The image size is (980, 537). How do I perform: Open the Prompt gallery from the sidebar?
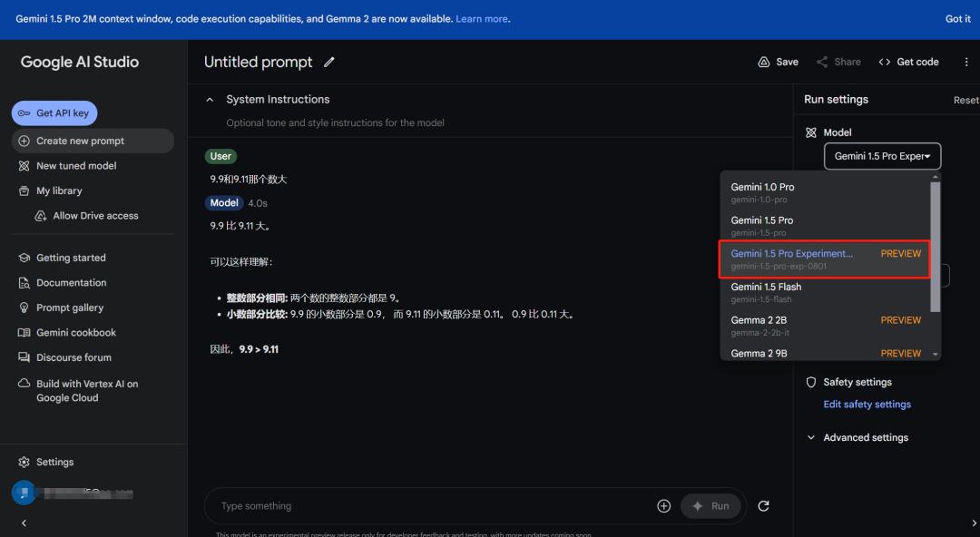click(x=68, y=307)
